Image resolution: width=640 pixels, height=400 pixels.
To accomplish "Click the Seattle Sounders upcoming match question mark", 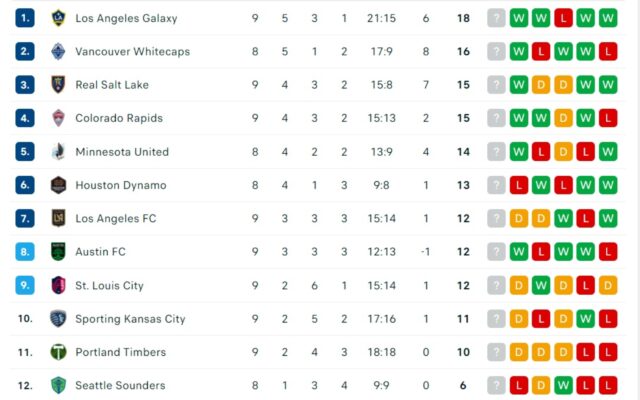I will (x=496, y=385).
